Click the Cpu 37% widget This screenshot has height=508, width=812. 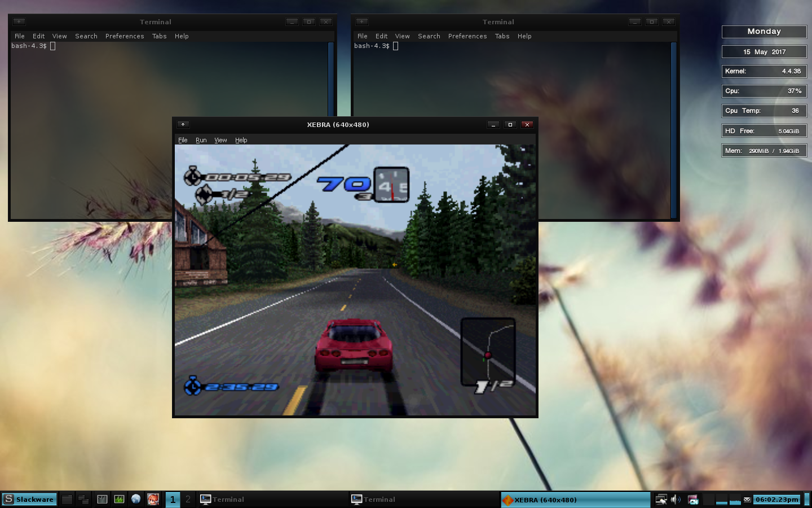coord(764,91)
